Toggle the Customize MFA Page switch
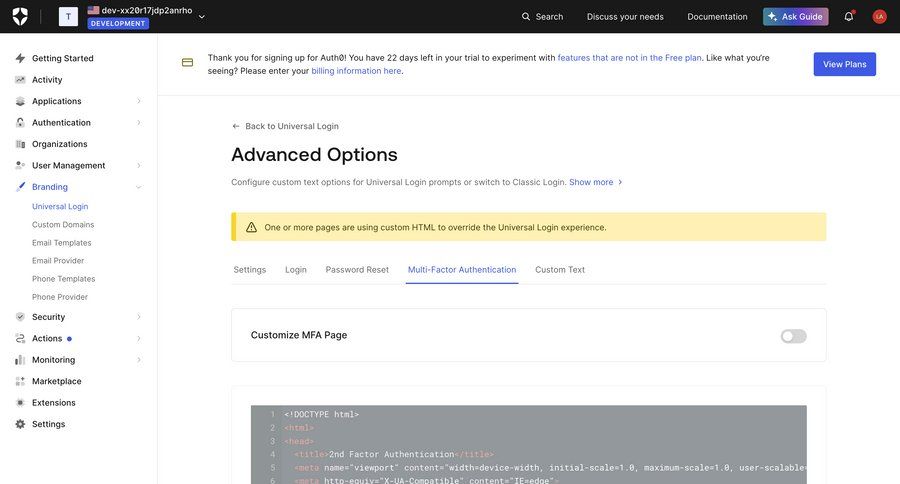Viewport: 900px width, 484px height. pos(794,336)
